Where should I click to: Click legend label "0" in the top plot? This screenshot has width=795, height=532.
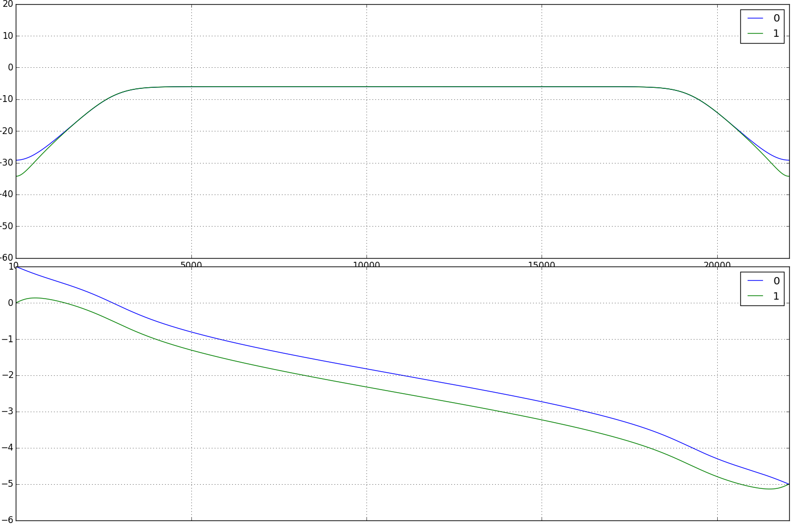[776, 18]
